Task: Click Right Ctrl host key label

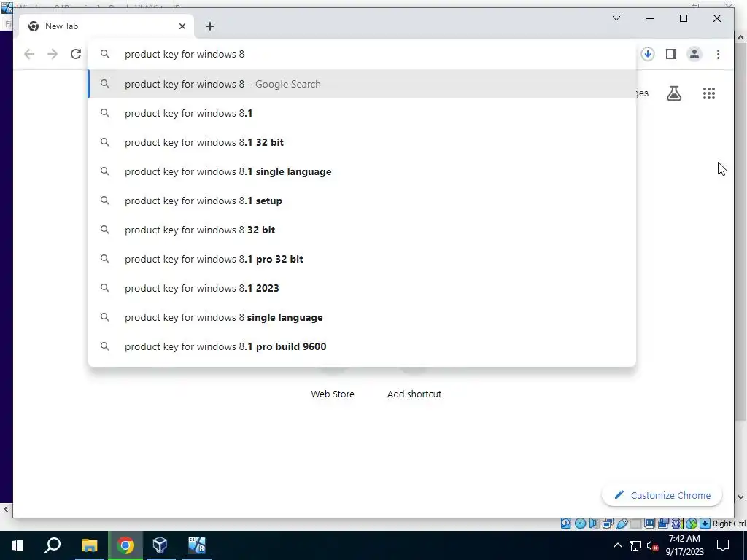Action: click(x=729, y=524)
